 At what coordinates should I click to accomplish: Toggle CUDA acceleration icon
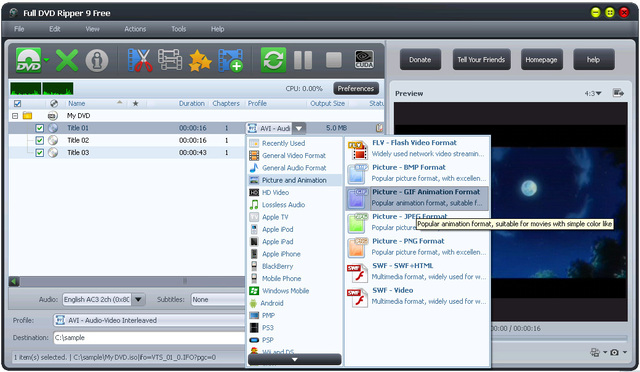(364, 60)
